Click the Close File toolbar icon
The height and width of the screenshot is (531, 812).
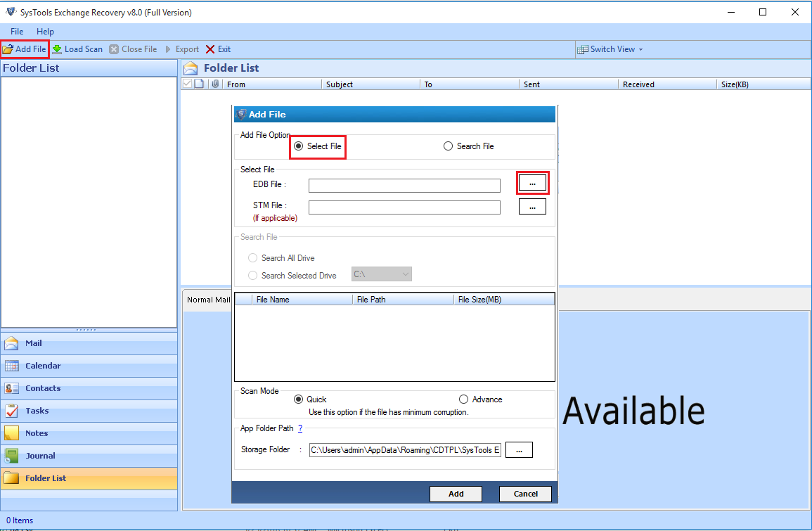114,49
